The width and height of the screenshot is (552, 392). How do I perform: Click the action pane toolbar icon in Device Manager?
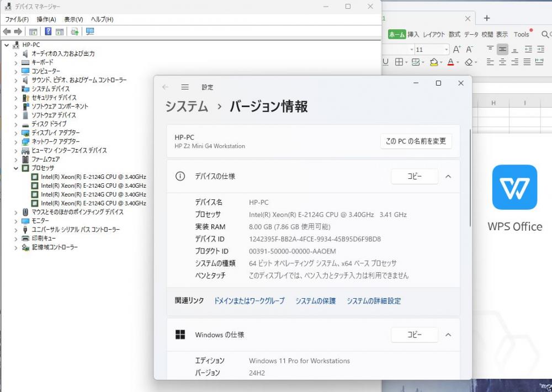pyautogui.click(x=60, y=31)
